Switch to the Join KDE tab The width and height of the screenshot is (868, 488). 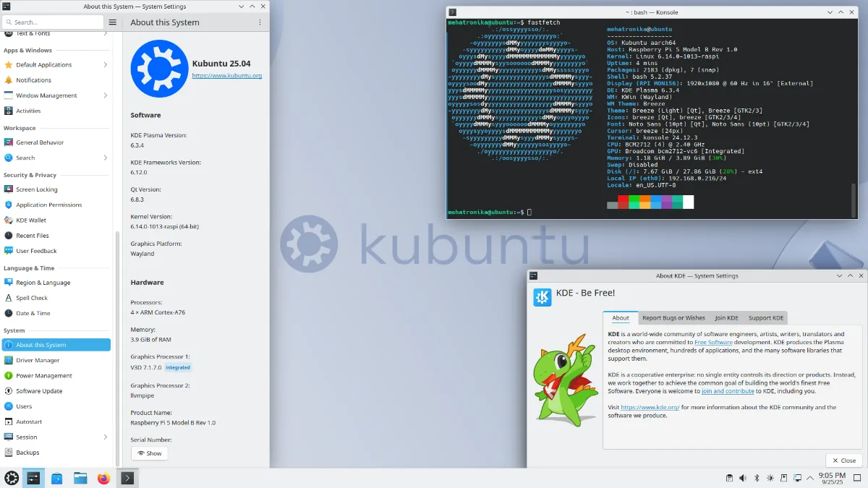point(726,318)
